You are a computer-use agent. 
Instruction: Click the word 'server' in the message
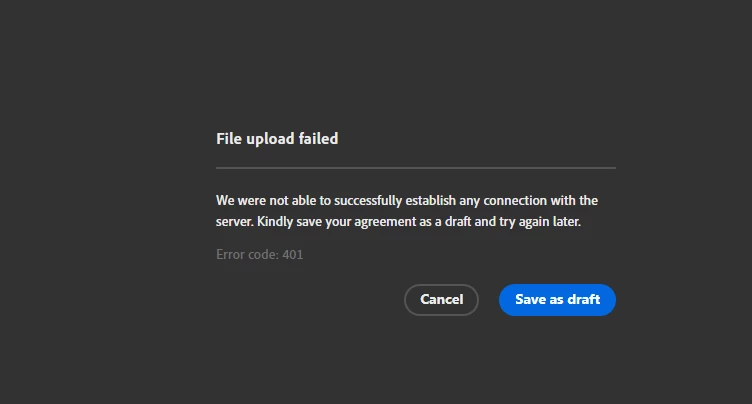pos(234,222)
